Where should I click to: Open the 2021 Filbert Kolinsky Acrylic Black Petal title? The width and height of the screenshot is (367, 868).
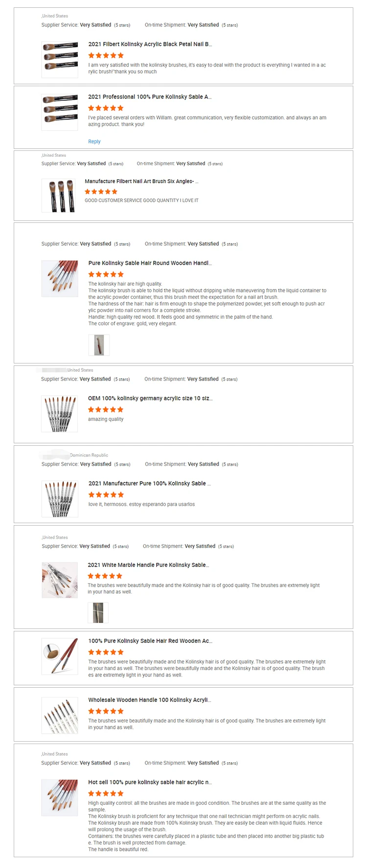click(x=150, y=44)
